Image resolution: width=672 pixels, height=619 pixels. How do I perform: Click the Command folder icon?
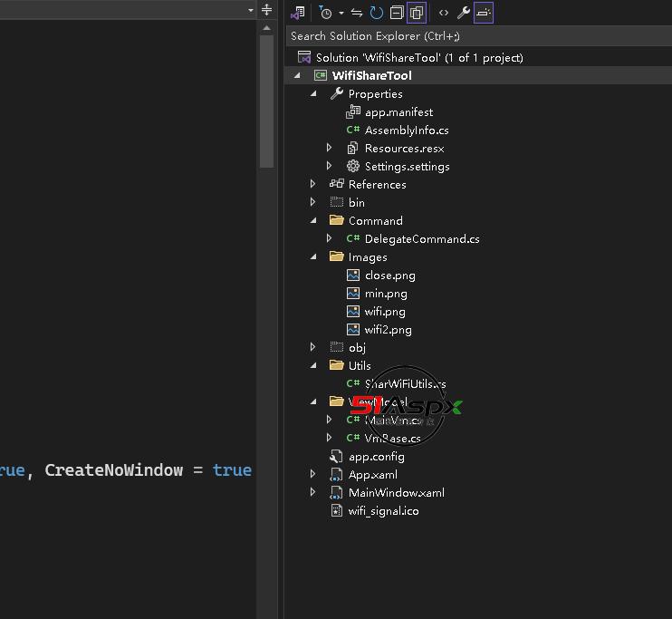337,220
